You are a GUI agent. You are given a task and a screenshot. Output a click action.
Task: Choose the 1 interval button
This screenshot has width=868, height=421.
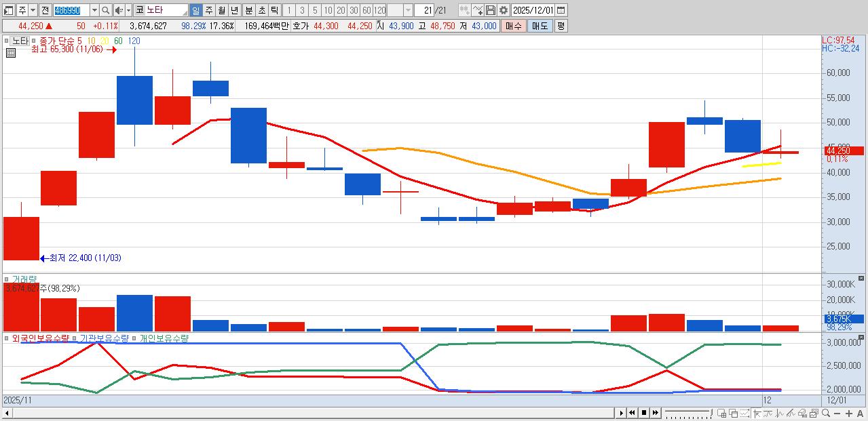[289, 10]
